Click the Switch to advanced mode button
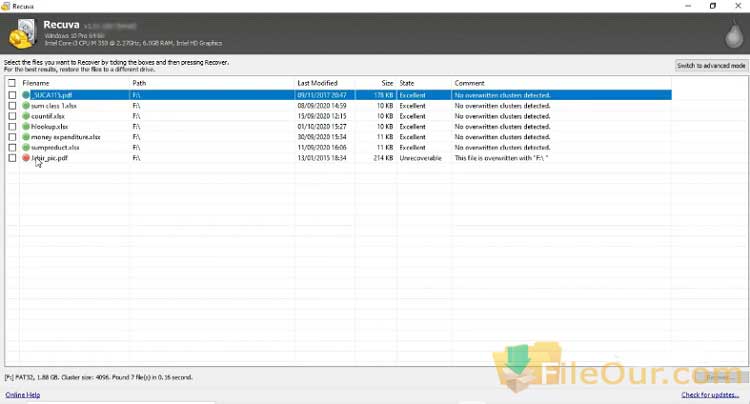750x404 pixels. click(711, 66)
